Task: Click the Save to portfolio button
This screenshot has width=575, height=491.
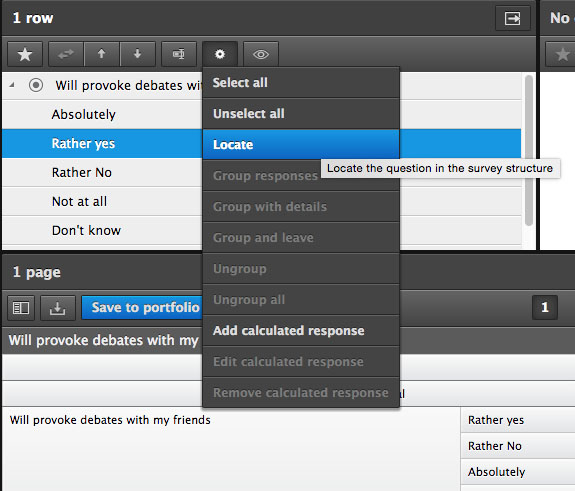Action: 142,308
